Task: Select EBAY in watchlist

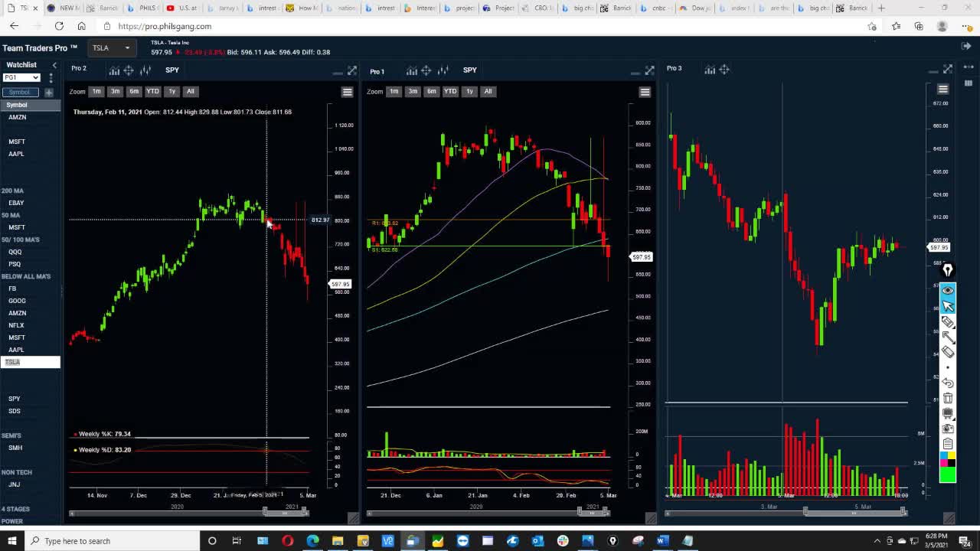Action: coord(16,203)
